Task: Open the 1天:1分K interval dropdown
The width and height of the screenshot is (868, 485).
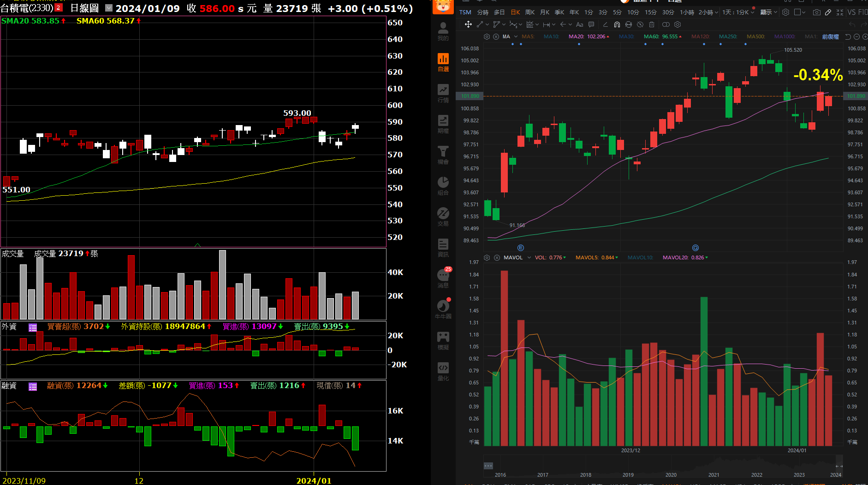Action: pyautogui.click(x=739, y=12)
